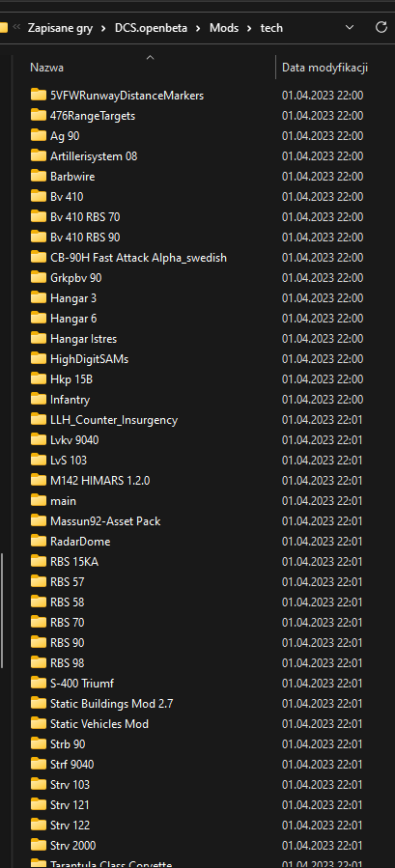The height and width of the screenshot is (868, 395).
Task: Click the main folder icon
Action: (39, 500)
